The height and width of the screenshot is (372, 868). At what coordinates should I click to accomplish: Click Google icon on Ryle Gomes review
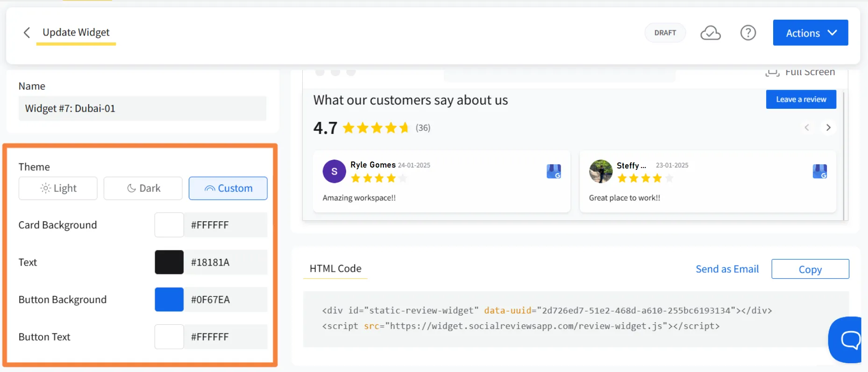554,171
